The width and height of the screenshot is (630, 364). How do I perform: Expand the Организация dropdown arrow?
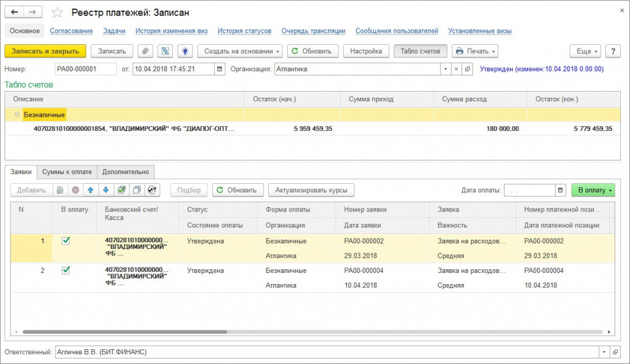coord(445,69)
